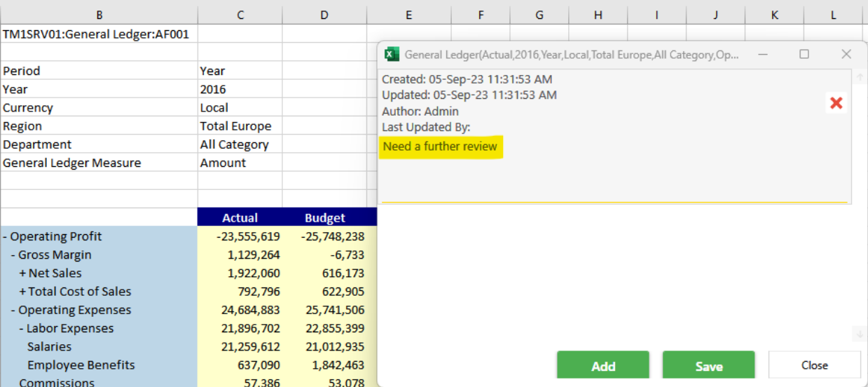The image size is (868, 387).
Task: Collapse the Labor Expenses row
Action: point(22,328)
